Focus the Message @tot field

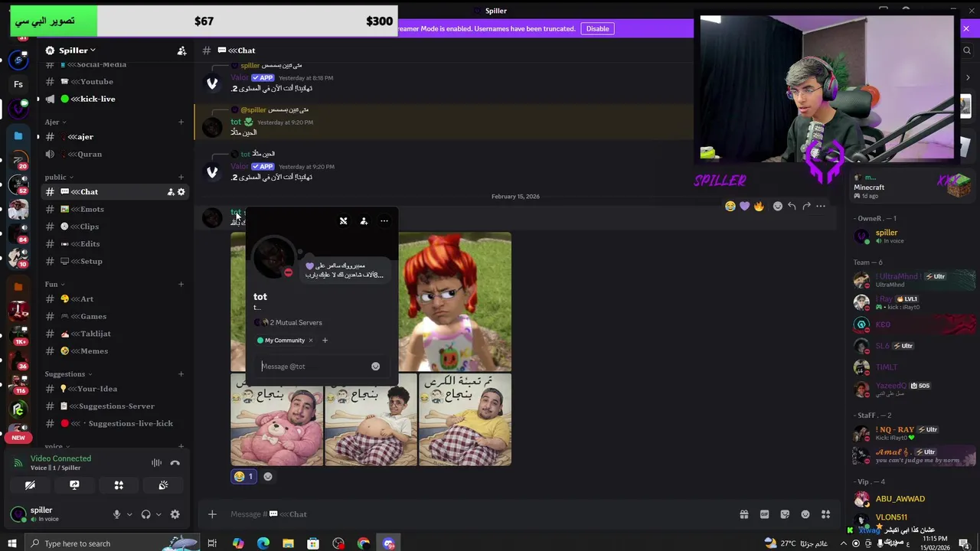(x=314, y=367)
